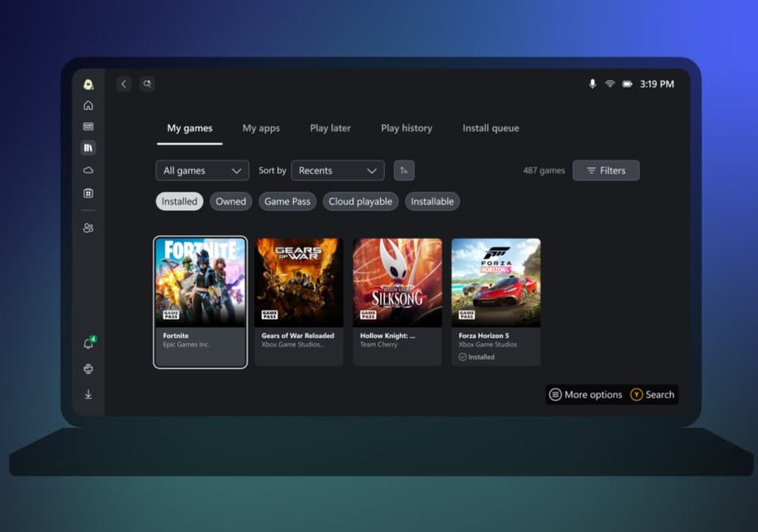758x532 pixels.
Task: Click the Hollow Knight title text
Action: tap(388, 336)
